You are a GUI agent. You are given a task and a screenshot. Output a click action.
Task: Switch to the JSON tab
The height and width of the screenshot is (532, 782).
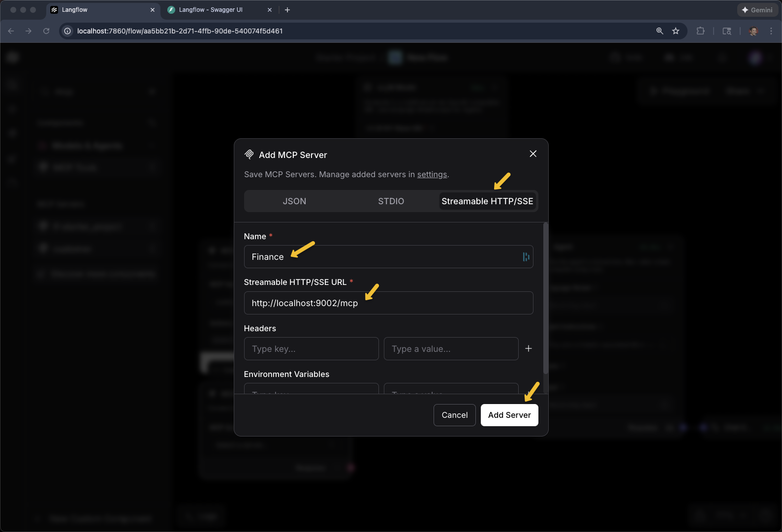click(294, 201)
